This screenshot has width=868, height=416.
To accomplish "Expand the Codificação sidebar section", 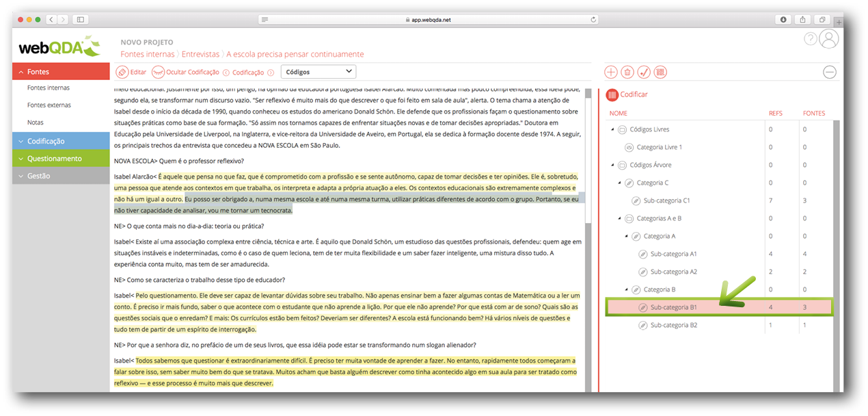I will click(61, 141).
